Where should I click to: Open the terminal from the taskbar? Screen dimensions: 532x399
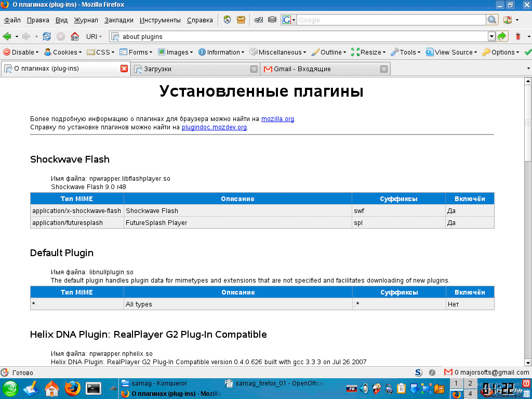(x=94, y=388)
